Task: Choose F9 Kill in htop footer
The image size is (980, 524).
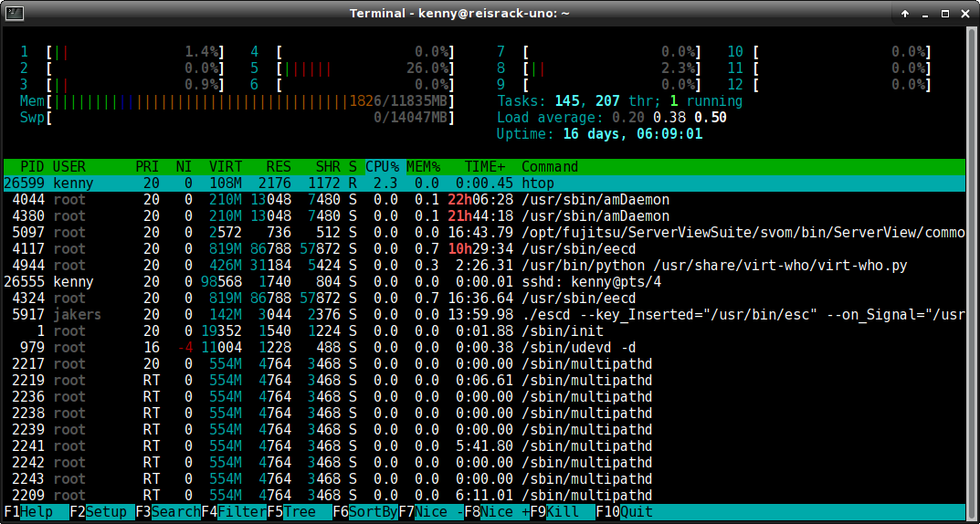Action: (563, 512)
